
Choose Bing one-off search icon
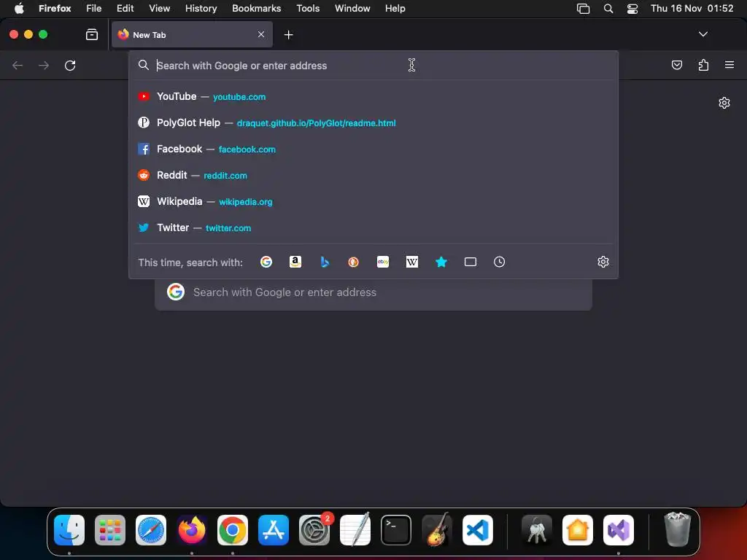[325, 262]
